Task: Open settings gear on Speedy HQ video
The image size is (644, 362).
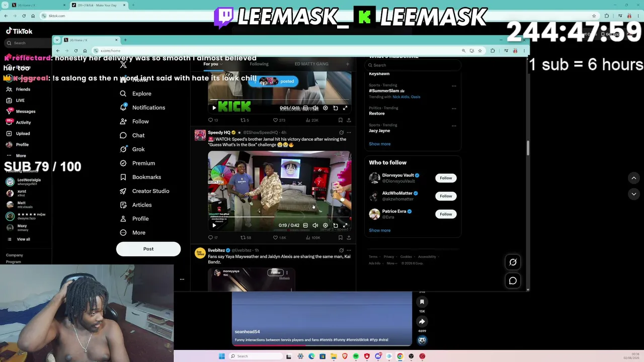Action: pos(326,225)
